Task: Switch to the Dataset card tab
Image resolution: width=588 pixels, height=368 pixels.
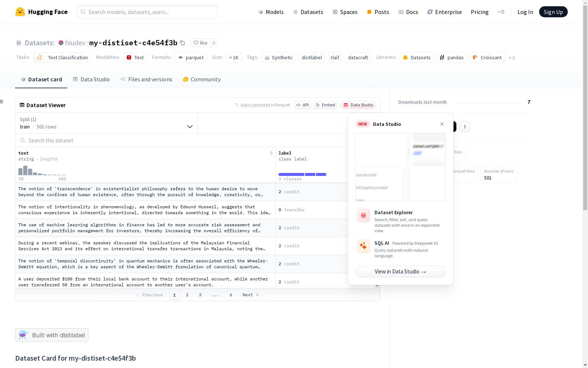Action: tap(41, 79)
